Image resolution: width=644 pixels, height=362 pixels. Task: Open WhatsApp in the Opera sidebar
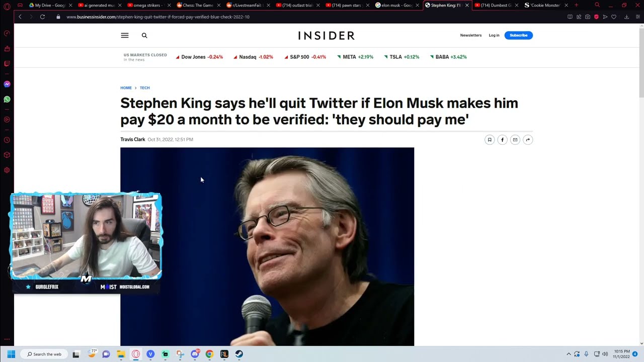click(7, 100)
